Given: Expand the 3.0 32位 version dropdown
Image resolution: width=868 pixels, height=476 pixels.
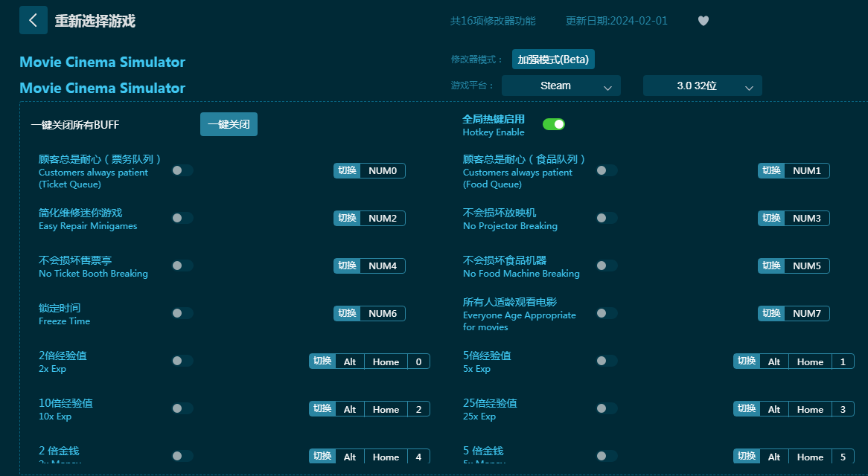Looking at the screenshot, I should [702, 86].
